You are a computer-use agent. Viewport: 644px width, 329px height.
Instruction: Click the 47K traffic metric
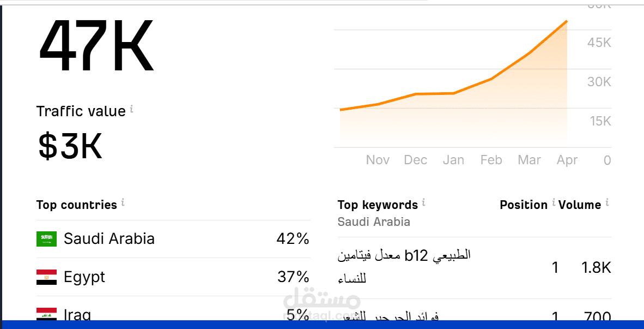coord(96,46)
